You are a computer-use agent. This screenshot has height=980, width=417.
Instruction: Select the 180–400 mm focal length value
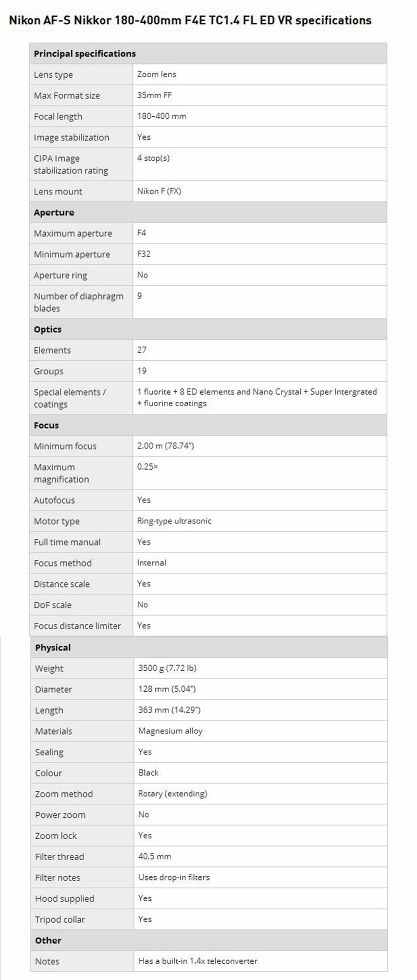162,116
